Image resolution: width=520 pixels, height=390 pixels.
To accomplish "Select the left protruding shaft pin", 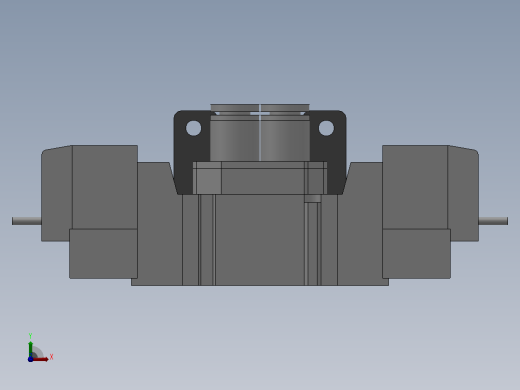I will click(27, 221).
